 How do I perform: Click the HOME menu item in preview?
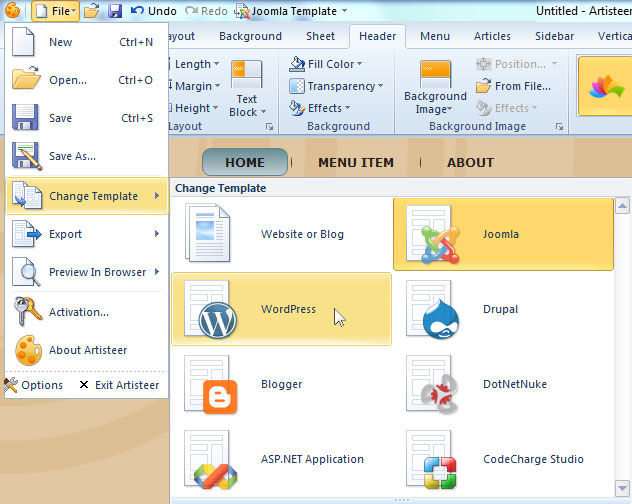point(245,162)
